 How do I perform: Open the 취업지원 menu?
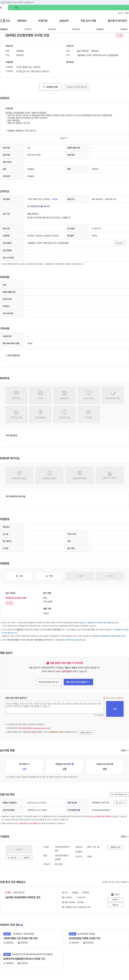[x=43, y=21]
